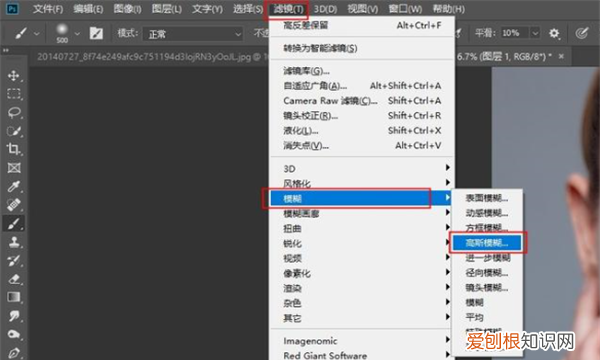Select the Lasso tool
The height and width of the screenshot is (360, 600).
tap(14, 112)
